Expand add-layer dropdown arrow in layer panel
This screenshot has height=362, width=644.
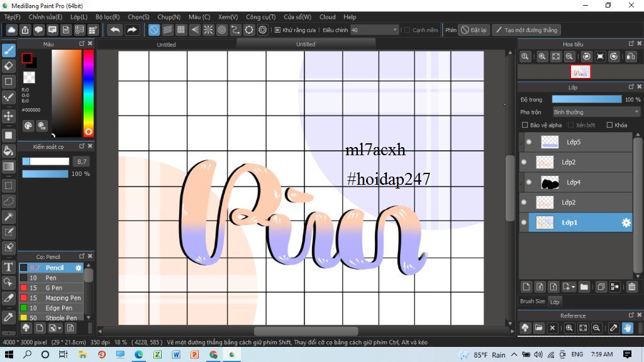click(x=574, y=287)
